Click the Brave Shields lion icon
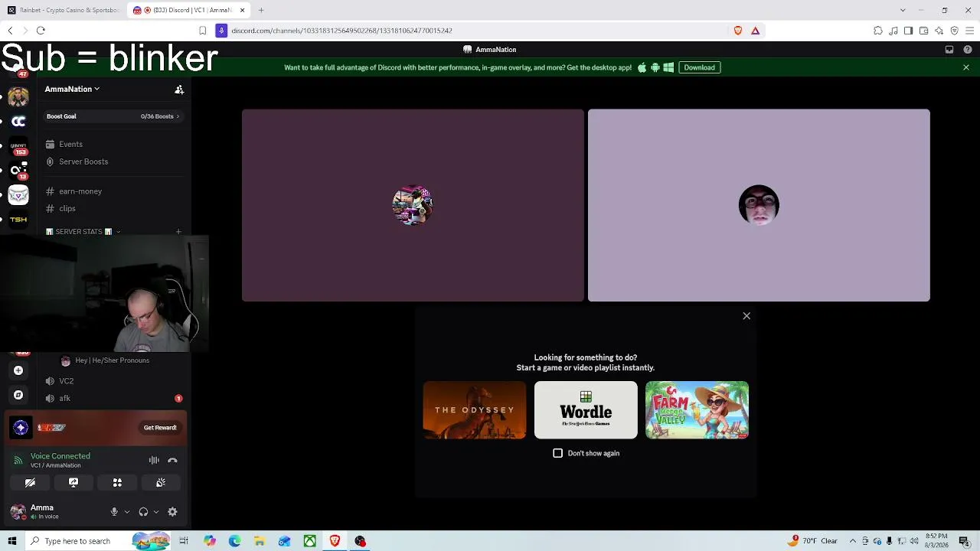 point(738,31)
